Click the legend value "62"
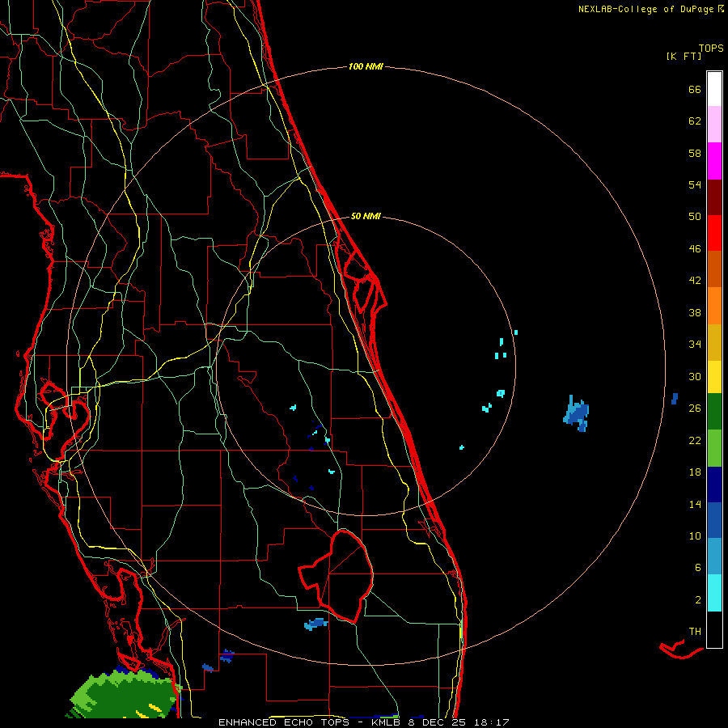The height and width of the screenshot is (728, 728). pyautogui.click(x=695, y=121)
